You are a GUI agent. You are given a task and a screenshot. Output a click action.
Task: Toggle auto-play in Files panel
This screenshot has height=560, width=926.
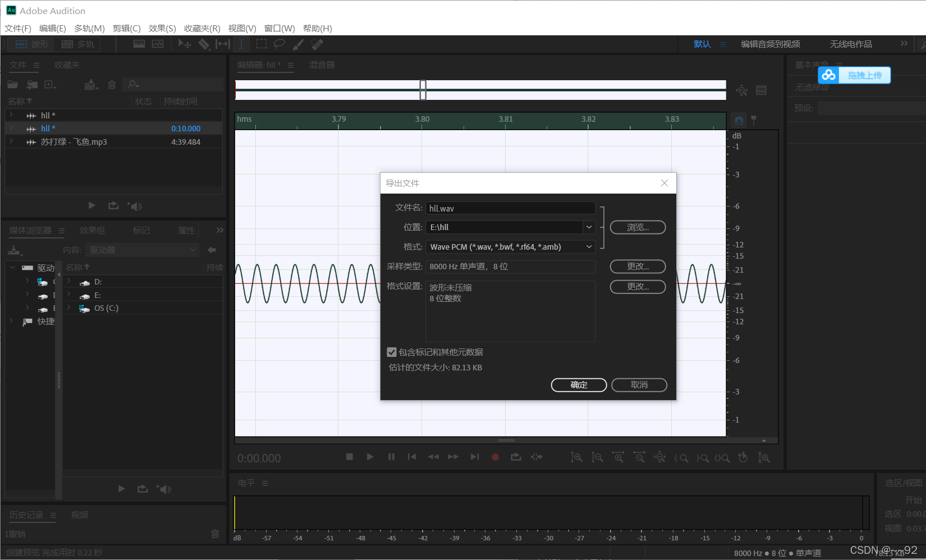tap(135, 206)
